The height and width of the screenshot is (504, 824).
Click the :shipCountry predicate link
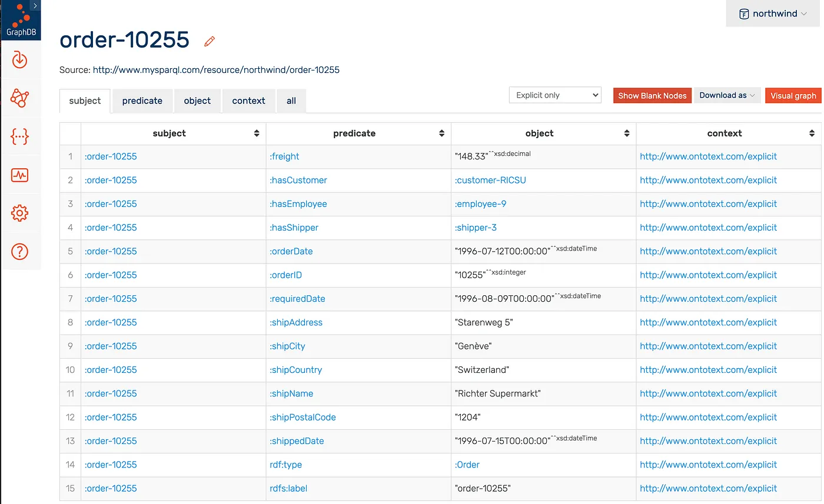pyautogui.click(x=296, y=370)
